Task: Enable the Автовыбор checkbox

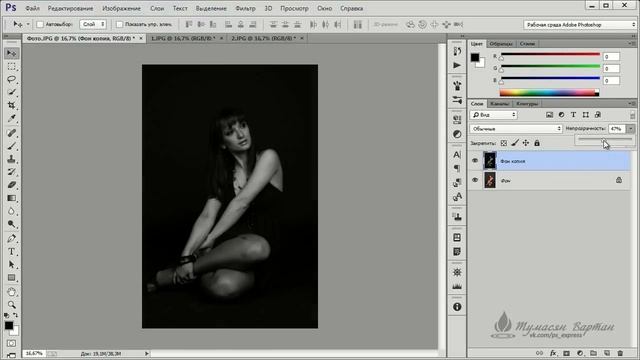Action: (x=40, y=24)
